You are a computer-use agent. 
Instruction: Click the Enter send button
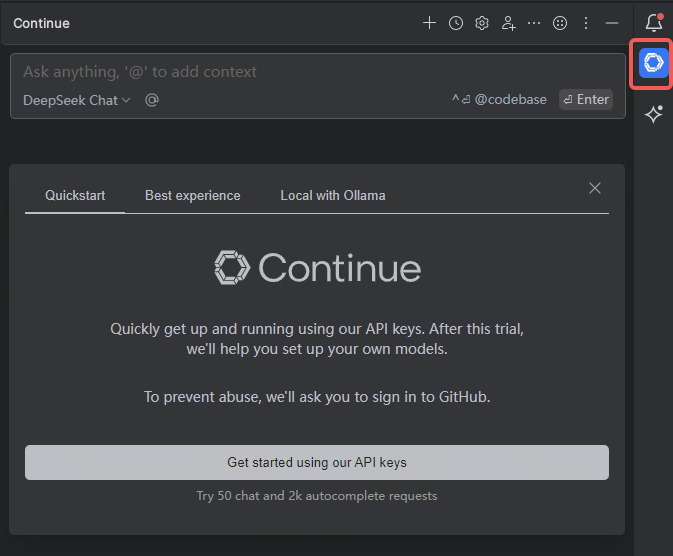[586, 100]
